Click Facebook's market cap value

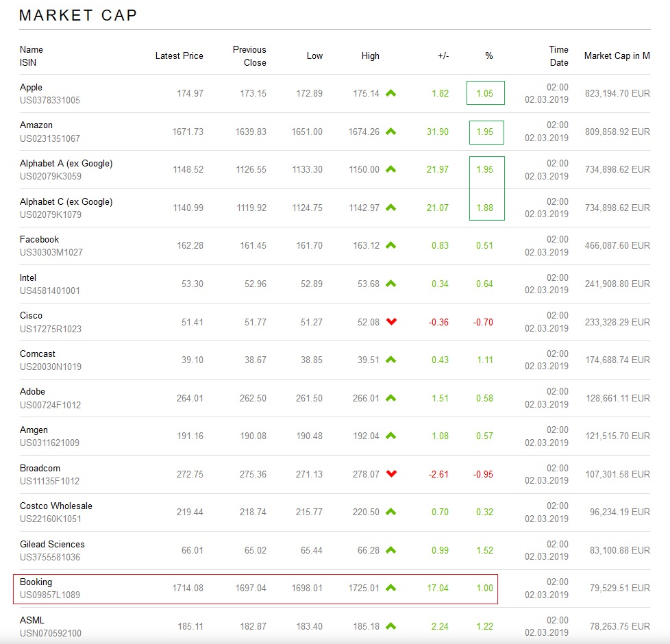[x=616, y=245]
